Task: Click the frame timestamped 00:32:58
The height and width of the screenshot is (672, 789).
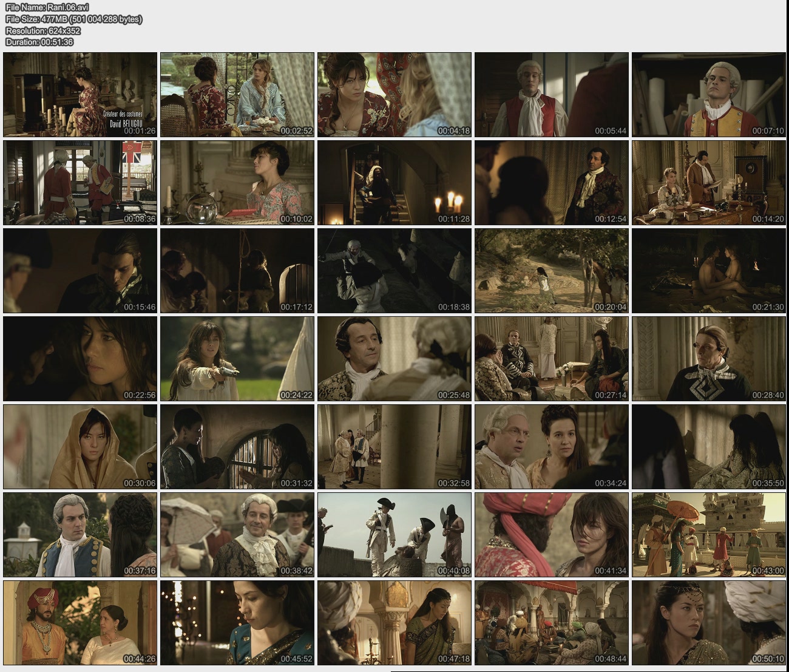Action: click(x=394, y=447)
